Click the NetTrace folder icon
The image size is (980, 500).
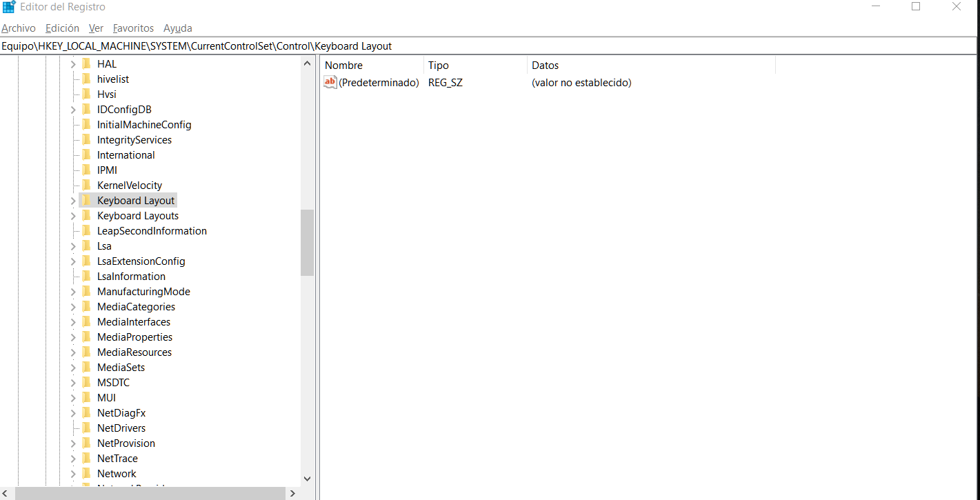point(86,459)
